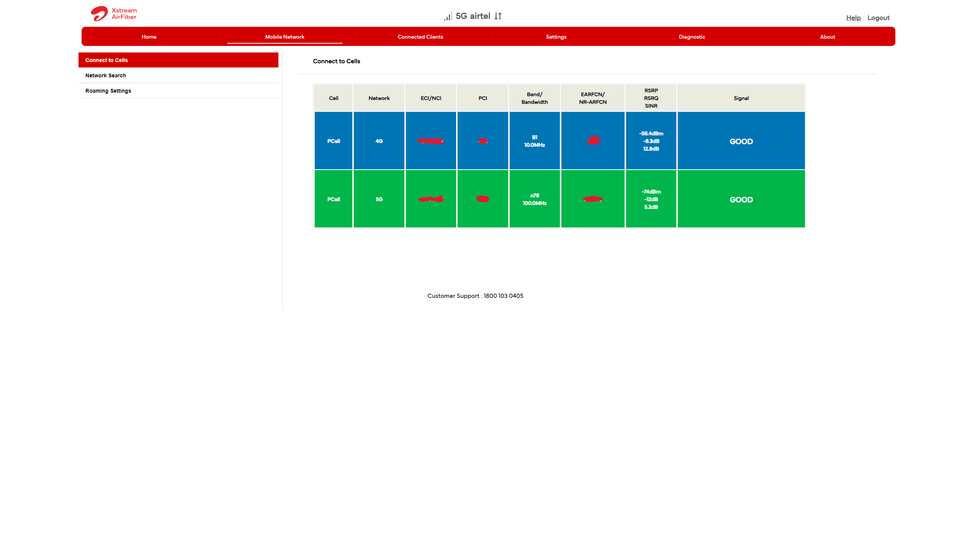Viewport: 980px width, 551px height.
Task: Click the B1 10.0MHz band cell
Action: pos(534,141)
